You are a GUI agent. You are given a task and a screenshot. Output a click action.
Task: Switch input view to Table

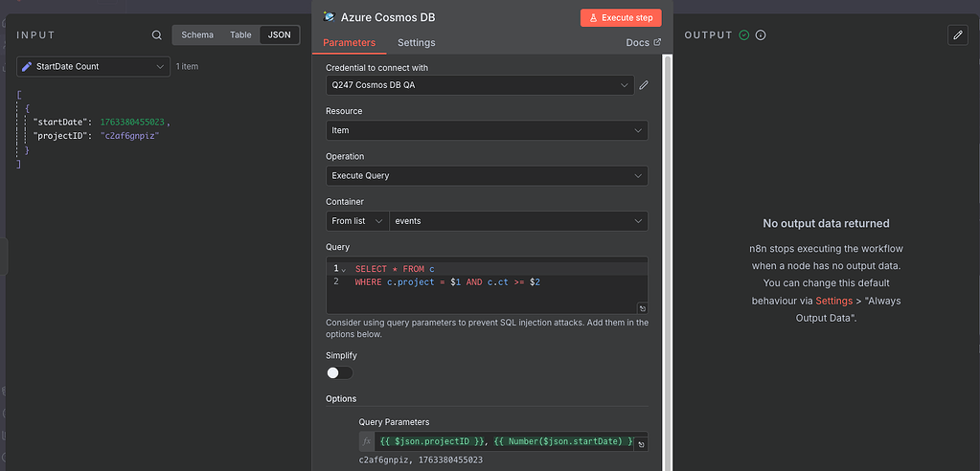[240, 35]
